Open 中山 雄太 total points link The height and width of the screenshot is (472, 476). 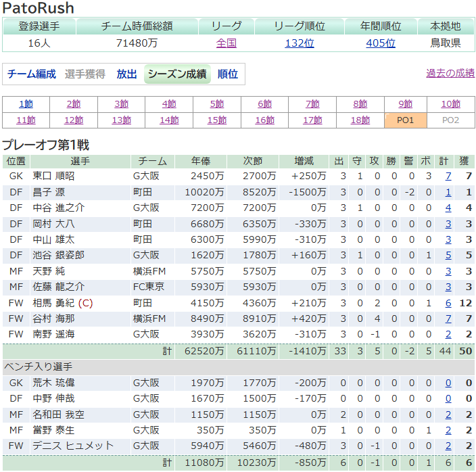coord(448,240)
